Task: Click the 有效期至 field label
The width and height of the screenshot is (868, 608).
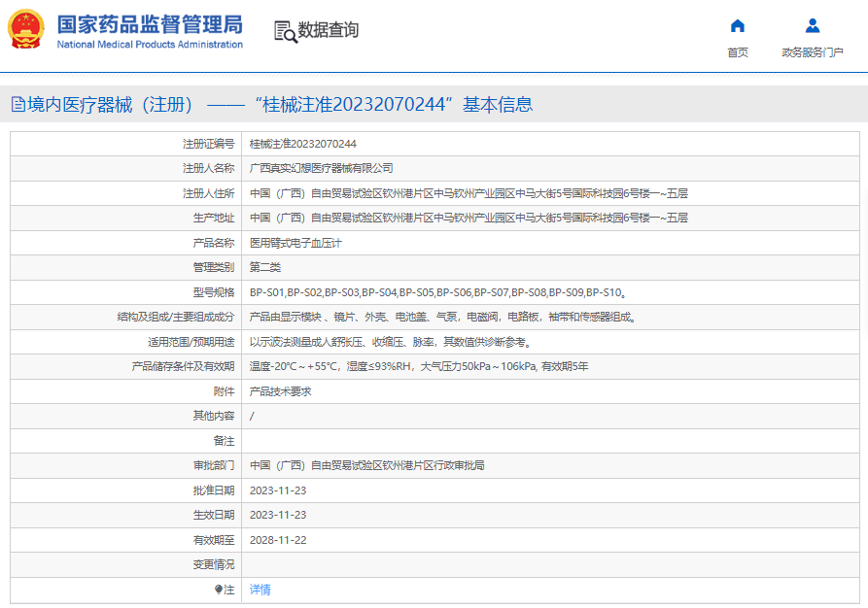Action: 214,540
